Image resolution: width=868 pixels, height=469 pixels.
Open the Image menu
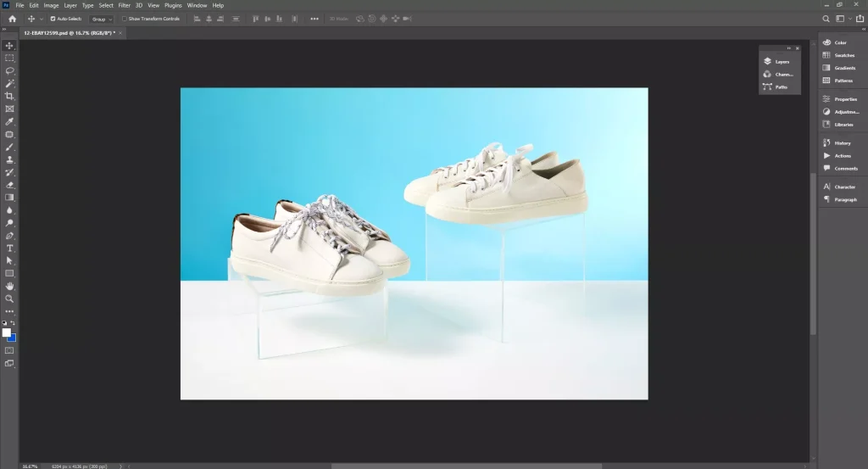[x=51, y=6]
